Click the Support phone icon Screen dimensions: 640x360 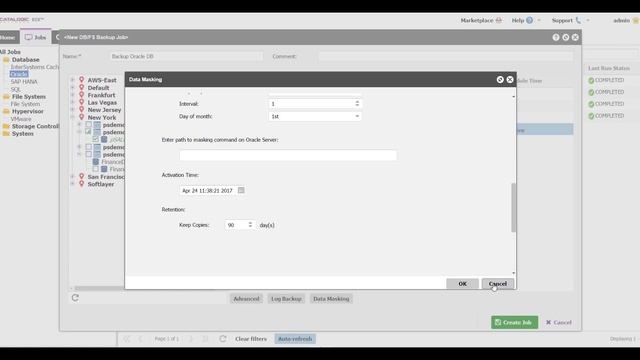(x=578, y=20)
